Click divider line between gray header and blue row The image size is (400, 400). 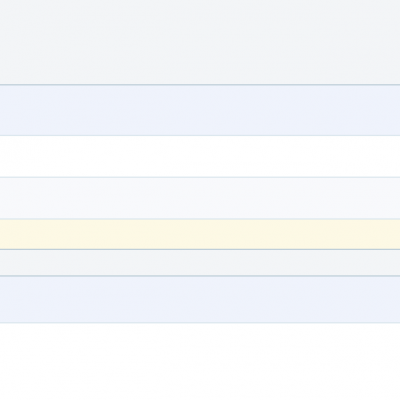(200, 85)
